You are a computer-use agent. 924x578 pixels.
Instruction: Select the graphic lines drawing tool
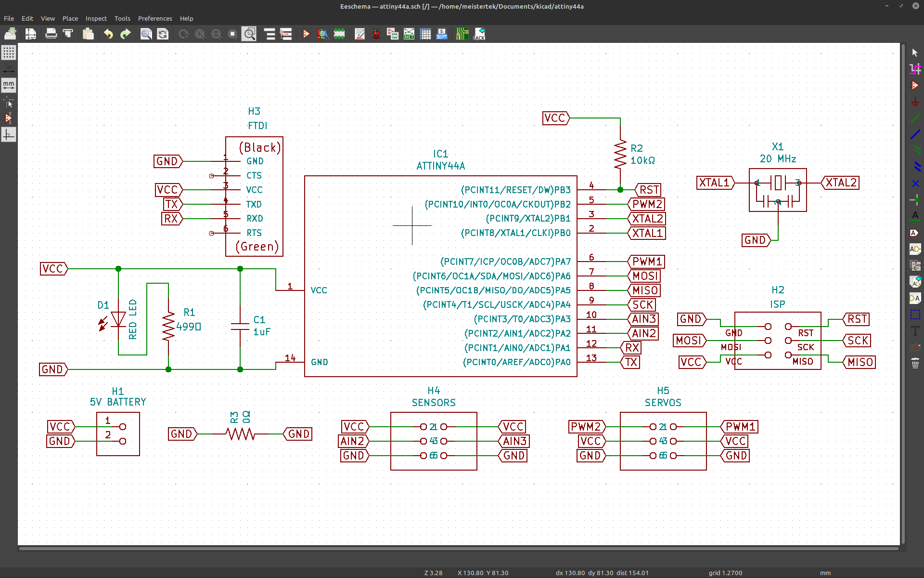(x=915, y=315)
